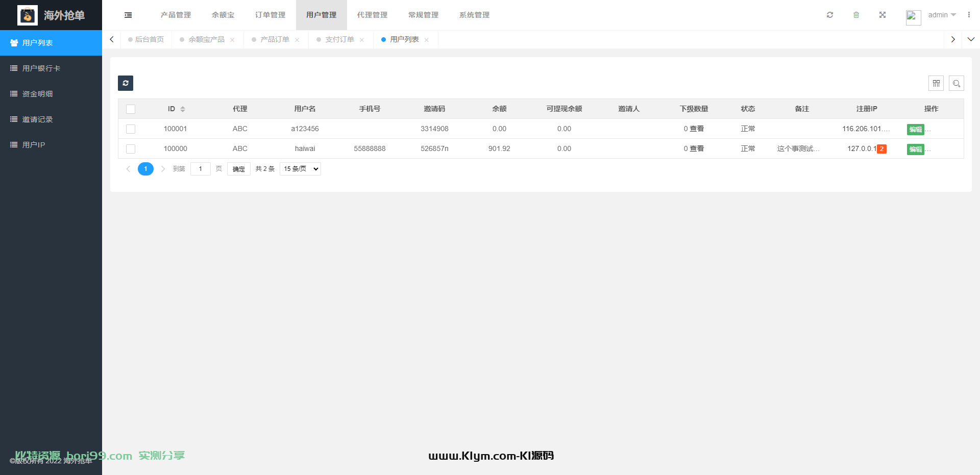Click the 确定 pagination confirm button
This screenshot has height=475, width=980.
click(x=239, y=169)
